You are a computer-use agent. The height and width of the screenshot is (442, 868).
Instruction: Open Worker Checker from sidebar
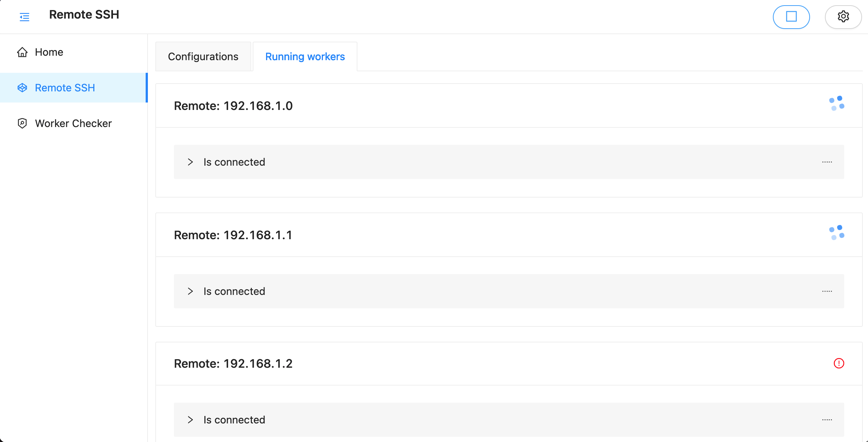click(73, 123)
